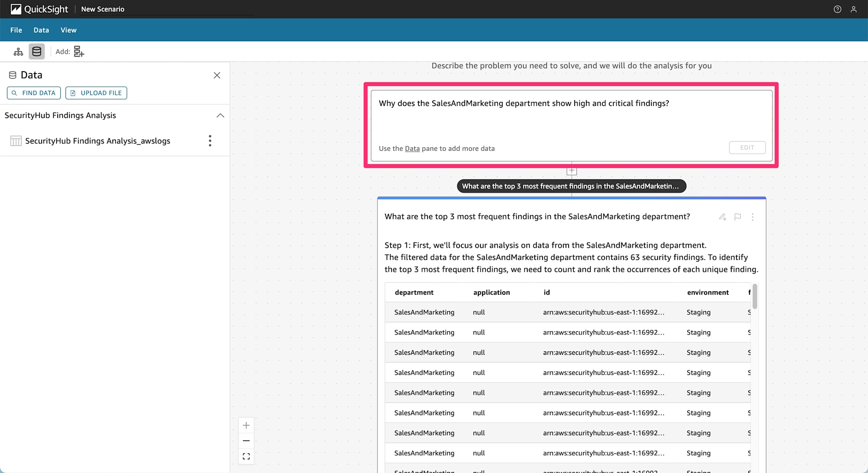
Task: Zoom out on the canvas
Action: click(x=246, y=441)
